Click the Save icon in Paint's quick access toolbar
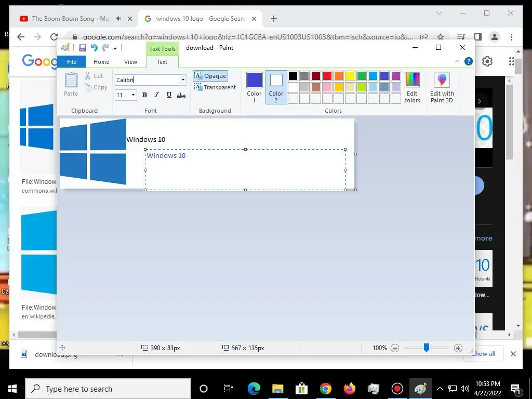The height and width of the screenshot is (399, 532). point(83,48)
